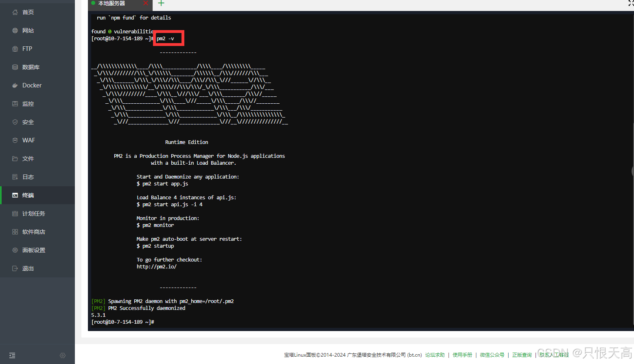Click the 退出 logout icon
This screenshot has width=634, height=364.
point(15,268)
